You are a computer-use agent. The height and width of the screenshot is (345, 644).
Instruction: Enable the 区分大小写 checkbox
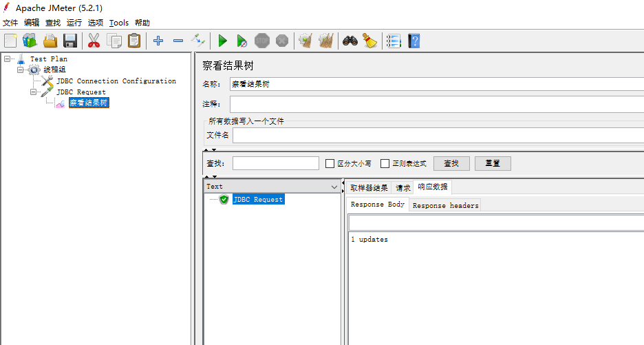(330, 164)
